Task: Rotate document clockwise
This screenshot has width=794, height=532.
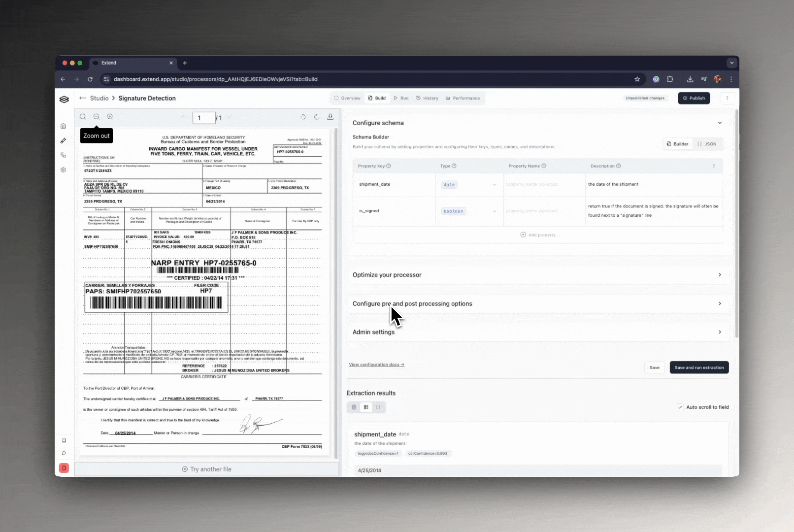Action: click(x=316, y=117)
